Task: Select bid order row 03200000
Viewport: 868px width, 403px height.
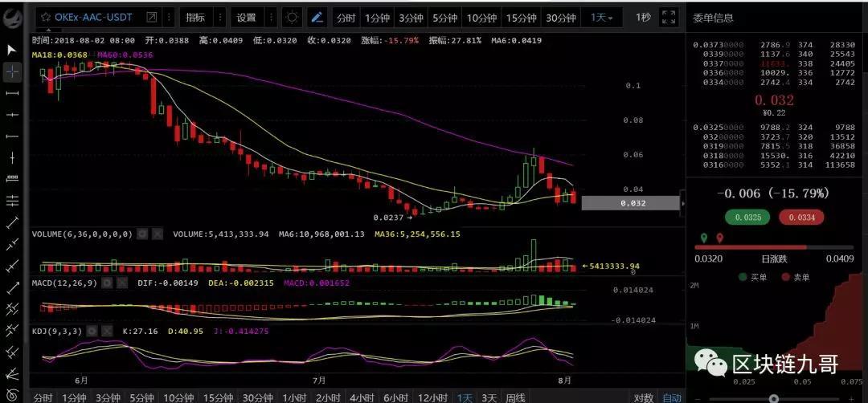Action: 774,136
